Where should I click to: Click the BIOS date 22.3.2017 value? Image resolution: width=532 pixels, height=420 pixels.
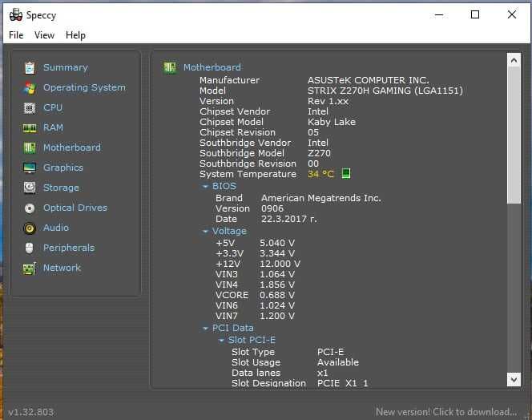tap(288, 220)
